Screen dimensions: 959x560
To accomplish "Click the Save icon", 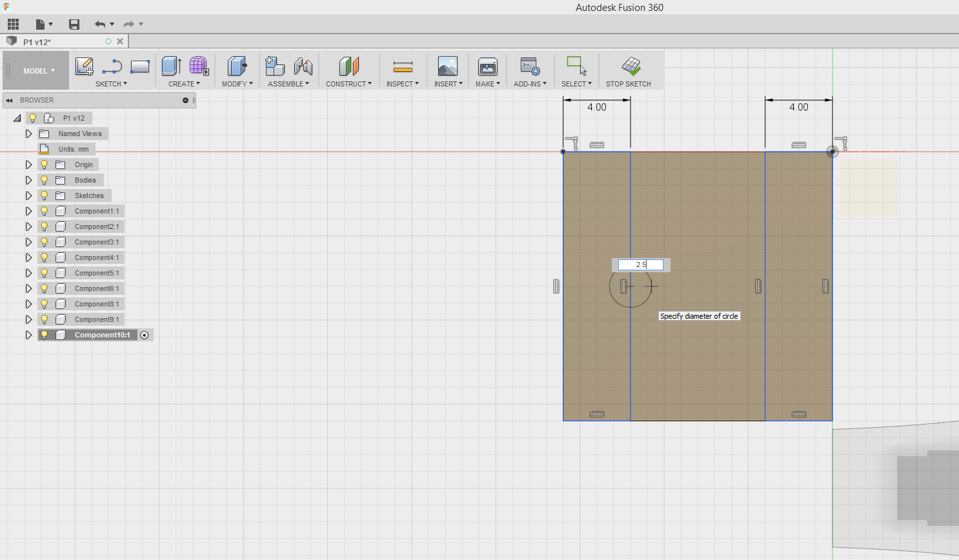I will click(74, 25).
